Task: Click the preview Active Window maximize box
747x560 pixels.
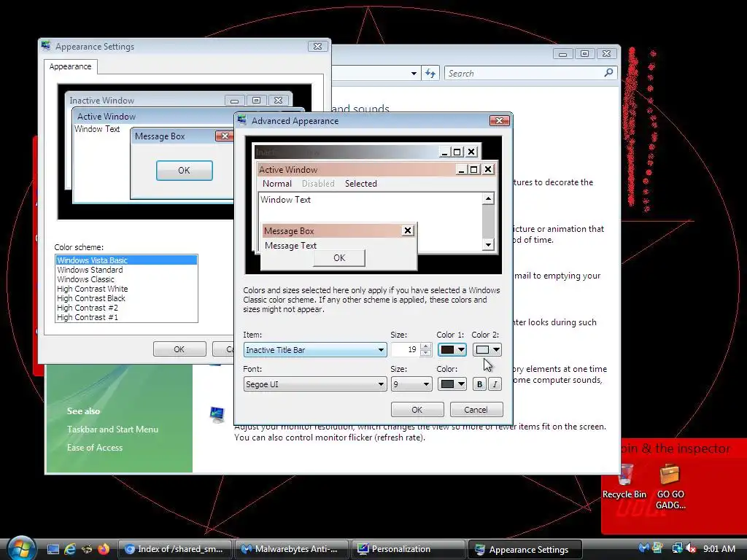Action: (473, 169)
